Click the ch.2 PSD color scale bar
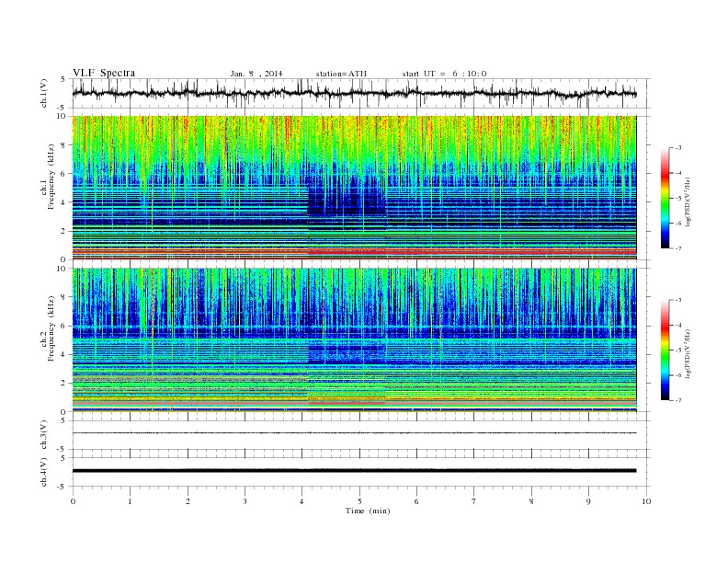The height and width of the screenshot is (563, 728). point(665,350)
